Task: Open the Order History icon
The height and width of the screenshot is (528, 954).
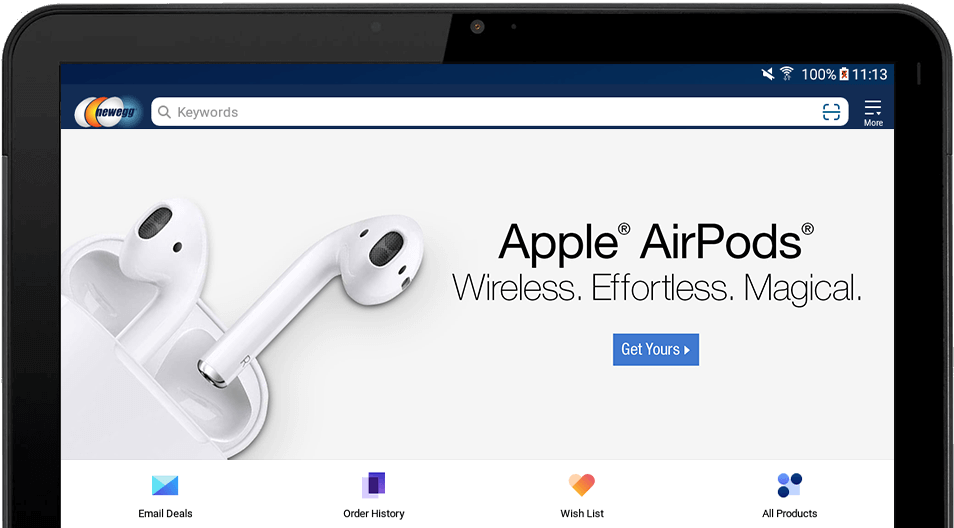Action: [374, 485]
